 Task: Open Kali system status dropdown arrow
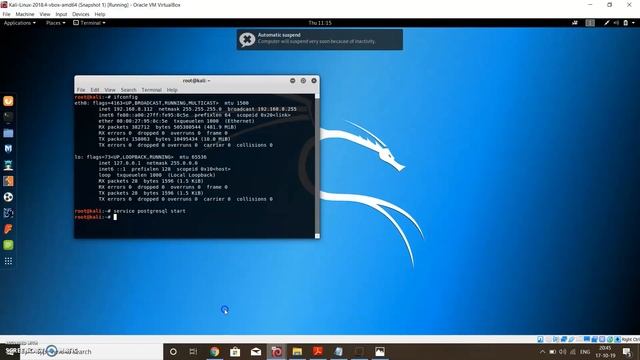(x=633, y=23)
